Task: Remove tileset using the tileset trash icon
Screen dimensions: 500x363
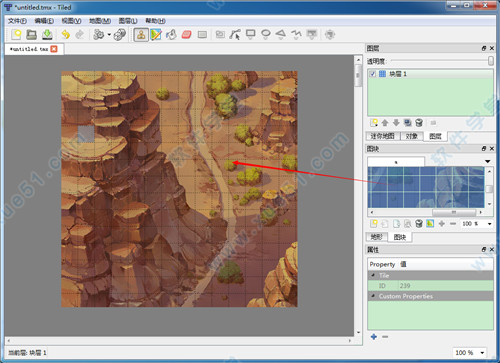Action: [419, 224]
